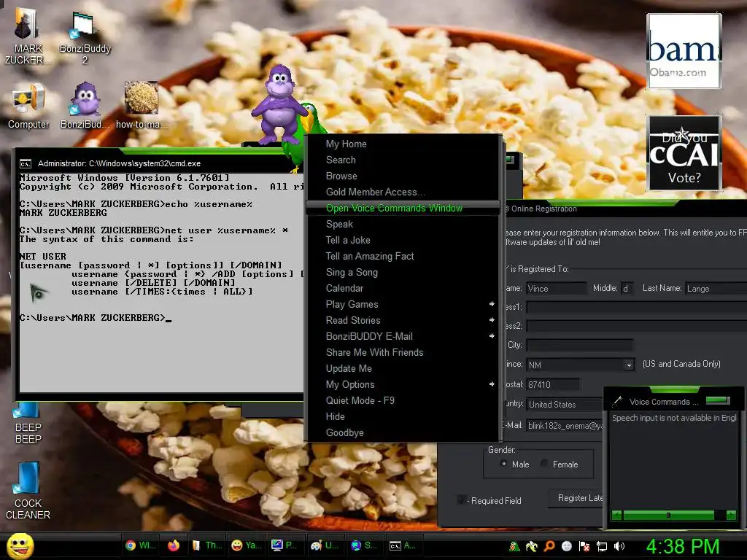Image resolution: width=747 pixels, height=560 pixels.
Task: Choose Browse from Bonzi menu
Action: [x=403, y=176]
